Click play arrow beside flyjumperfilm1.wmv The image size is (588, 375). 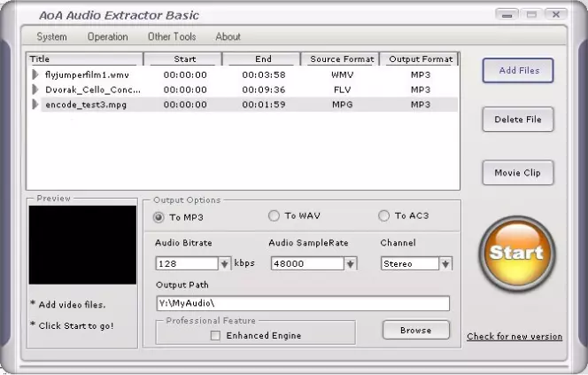click(35, 74)
